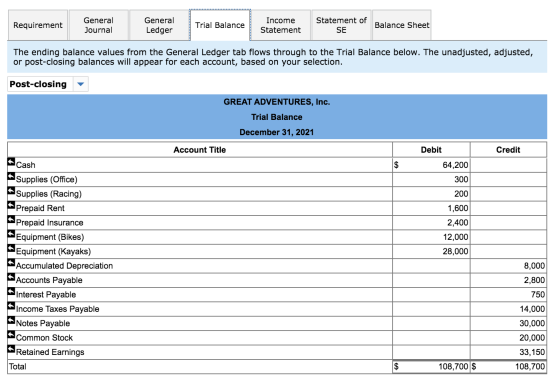Click the Cash account title
Image resolution: width=560 pixels, height=387 pixels.
[x=26, y=165]
